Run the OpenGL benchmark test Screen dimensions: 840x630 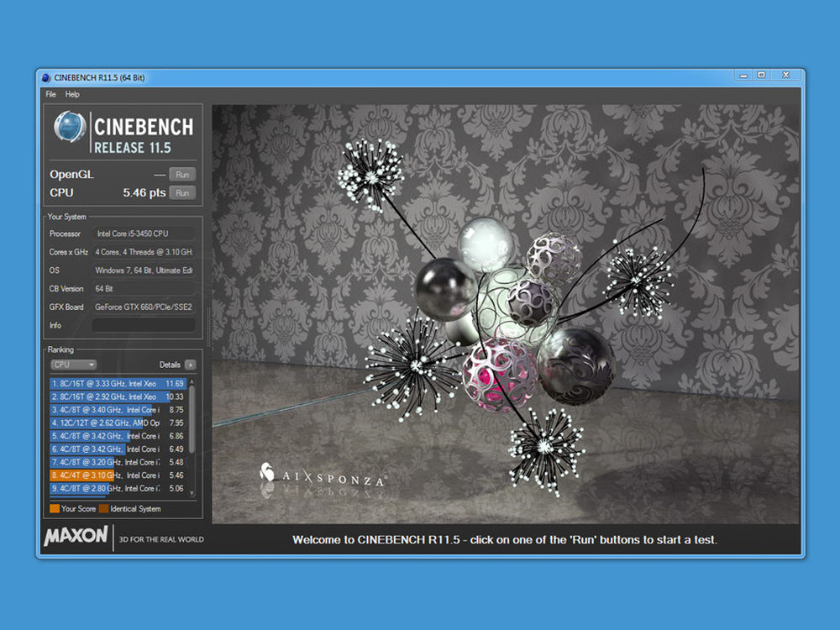point(182,175)
